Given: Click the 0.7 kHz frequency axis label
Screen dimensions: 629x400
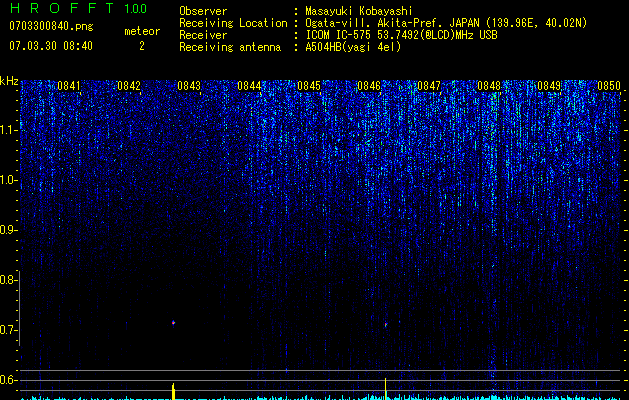Looking at the screenshot, I should (7, 330).
